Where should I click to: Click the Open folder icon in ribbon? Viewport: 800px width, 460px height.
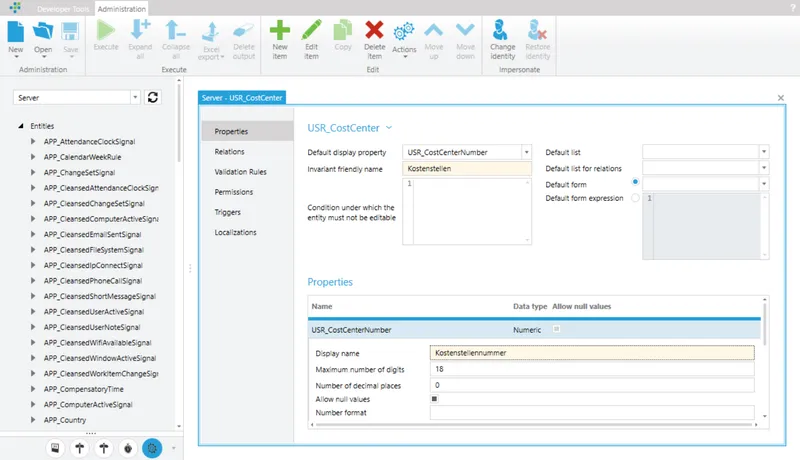coord(43,31)
